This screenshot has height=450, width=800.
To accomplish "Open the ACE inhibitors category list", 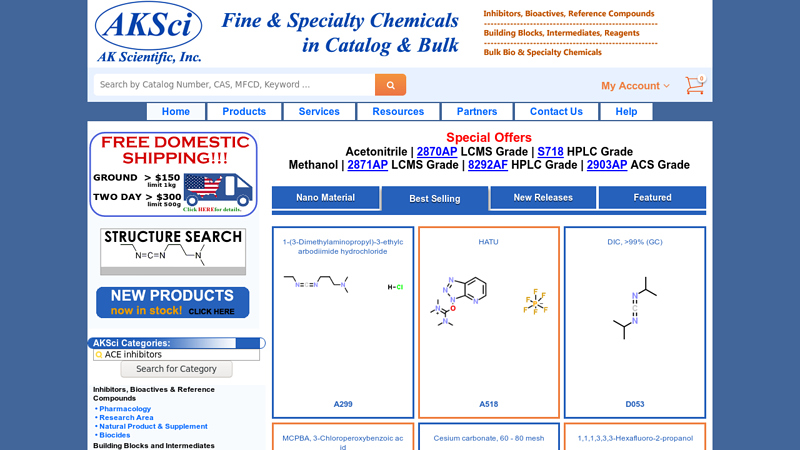I will [x=176, y=355].
